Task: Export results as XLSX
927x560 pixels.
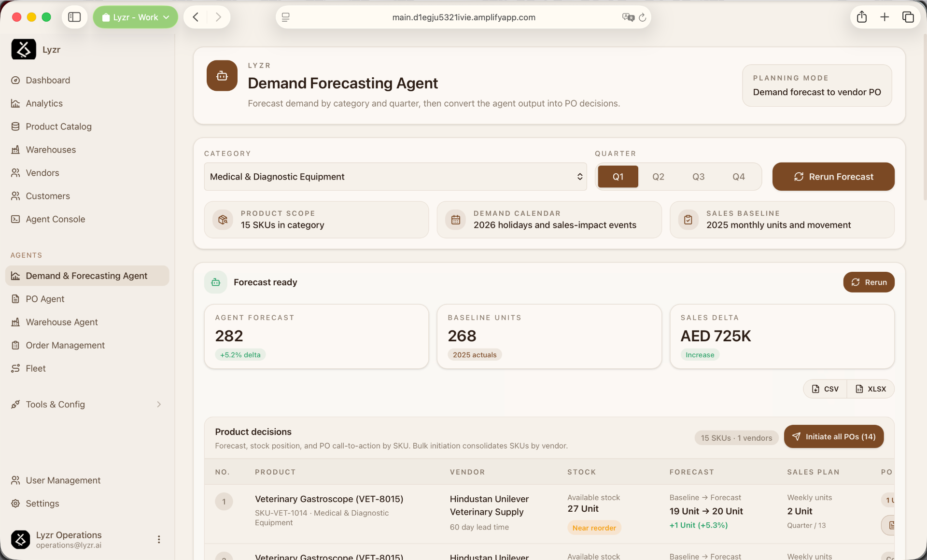Action: tap(871, 389)
